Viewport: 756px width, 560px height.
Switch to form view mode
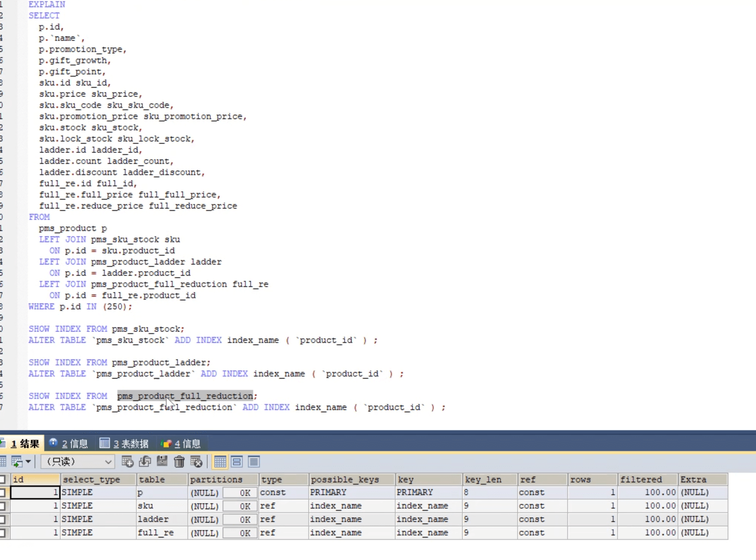pyautogui.click(x=237, y=462)
